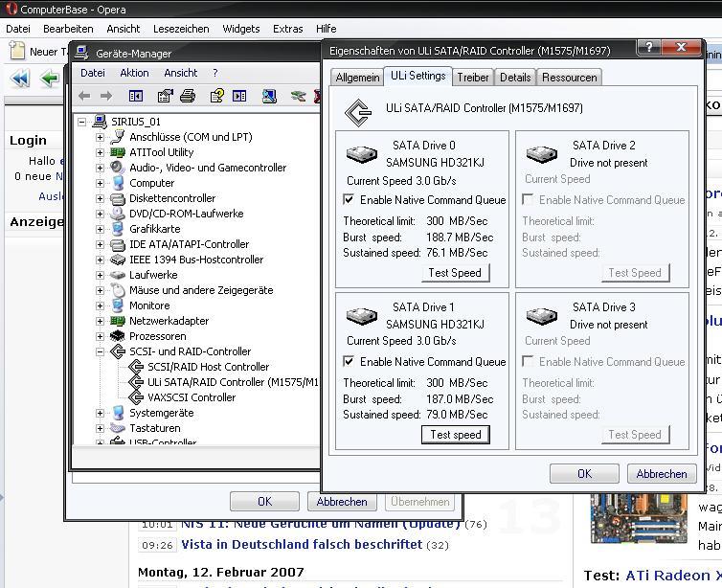The image size is (722, 588).
Task: Open the Properties toolbar icon in Geräte-Manager
Action: click(166, 96)
